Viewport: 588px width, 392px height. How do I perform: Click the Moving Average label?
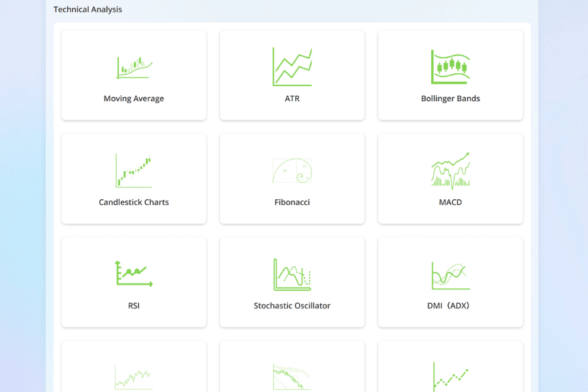(134, 99)
